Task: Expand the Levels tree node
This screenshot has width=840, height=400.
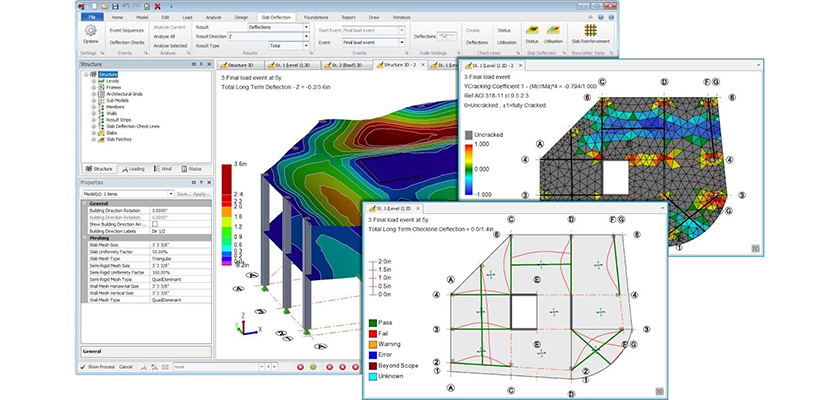Action: [x=93, y=80]
